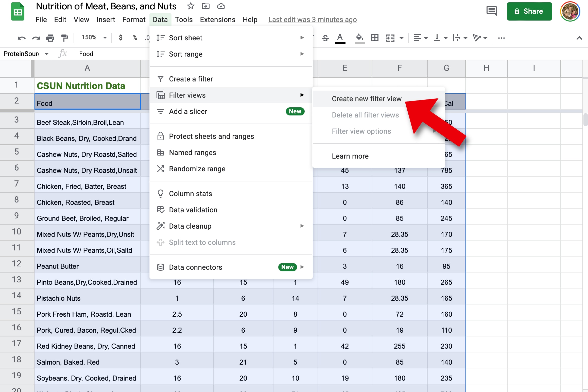Open the Edit menu
The height and width of the screenshot is (392, 588).
60,20
